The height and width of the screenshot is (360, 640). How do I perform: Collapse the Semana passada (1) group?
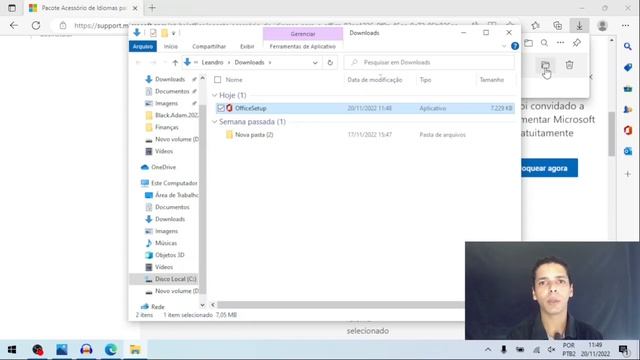pos(215,122)
